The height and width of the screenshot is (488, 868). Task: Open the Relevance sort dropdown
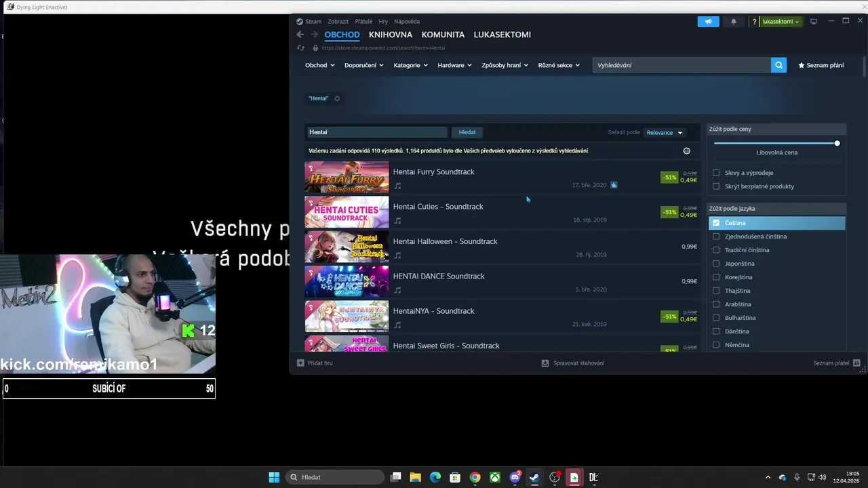665,133
